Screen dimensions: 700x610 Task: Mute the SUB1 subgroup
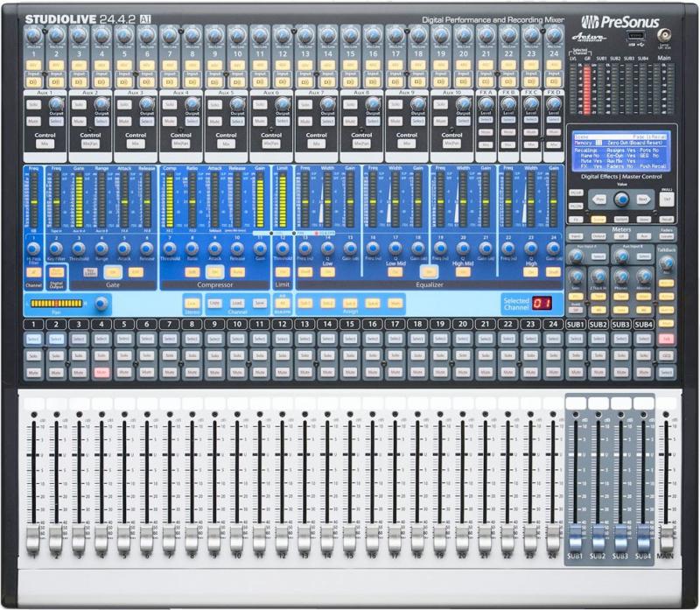coord(576,372)
